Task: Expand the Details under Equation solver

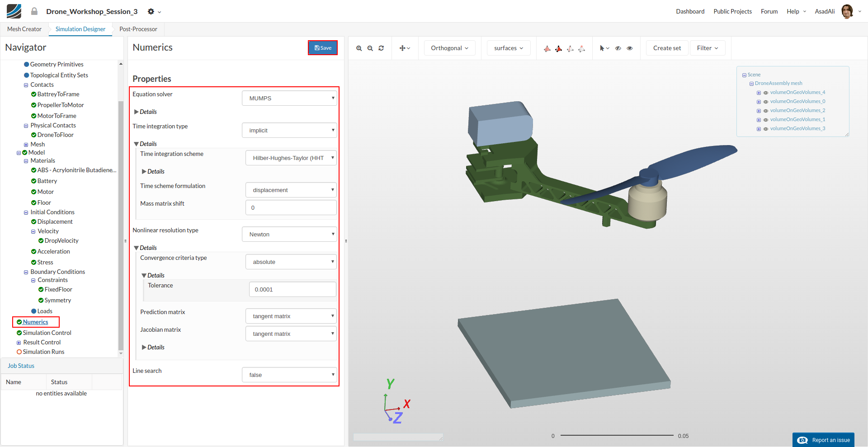Action: 146,112
